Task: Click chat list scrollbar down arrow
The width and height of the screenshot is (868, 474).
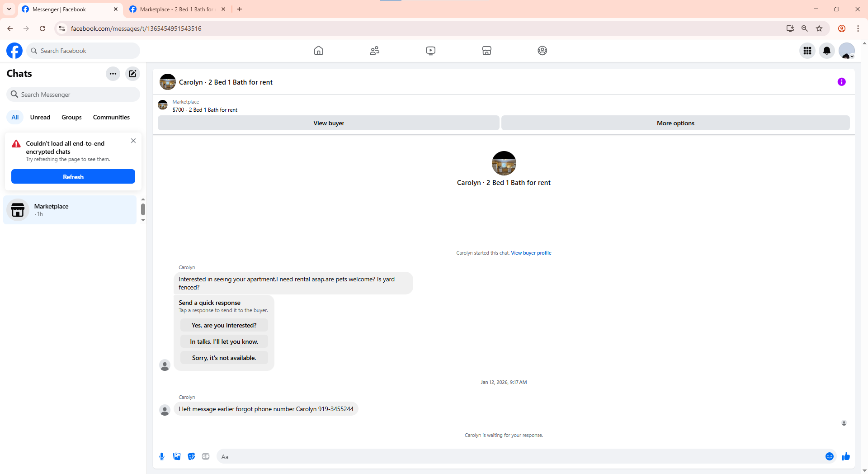Action: point(143,220)
